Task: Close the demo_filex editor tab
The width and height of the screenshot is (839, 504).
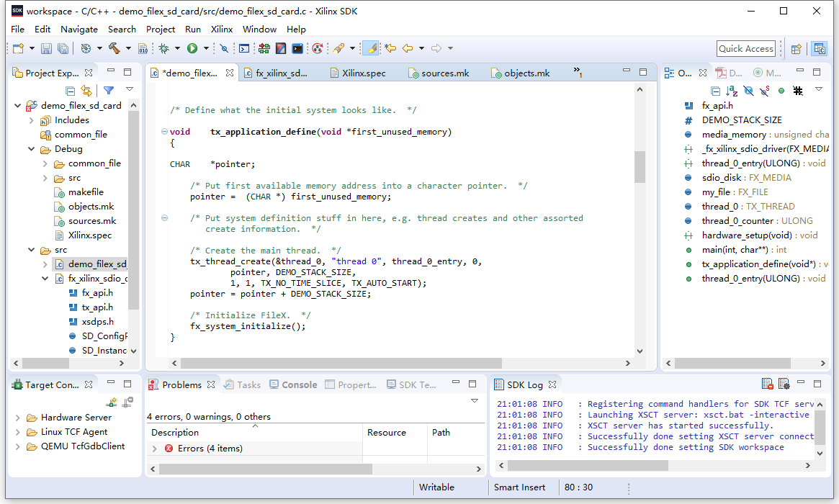Action: pyautogui.click(x=230, y=73)
